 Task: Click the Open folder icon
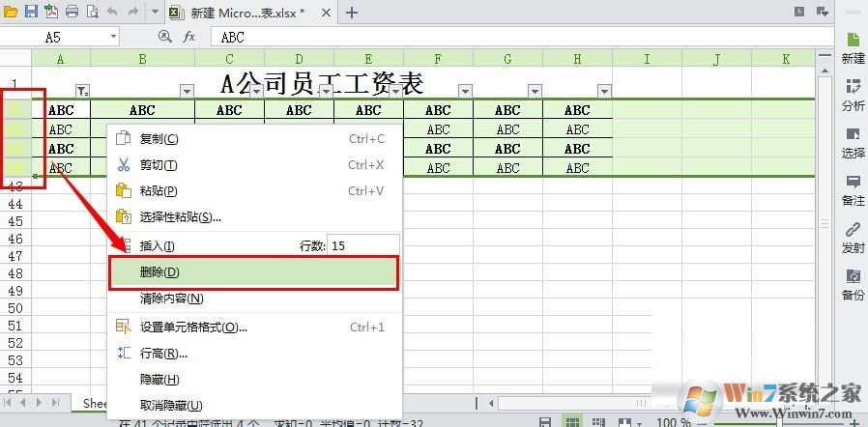(x=11, y=12)
